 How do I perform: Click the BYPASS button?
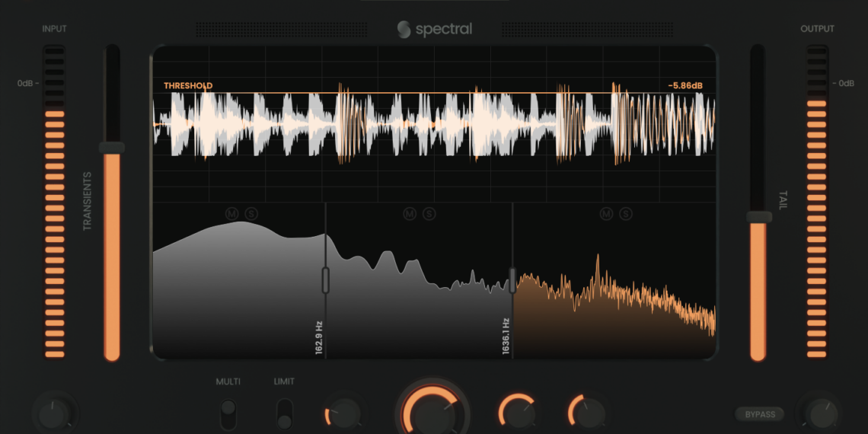(x=760, y=414)
